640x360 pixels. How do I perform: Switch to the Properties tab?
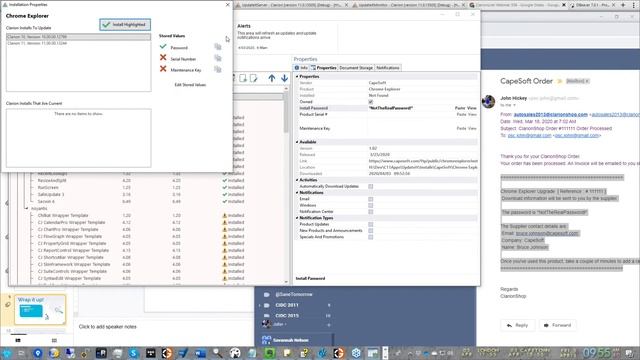click(x=324, y=68)
